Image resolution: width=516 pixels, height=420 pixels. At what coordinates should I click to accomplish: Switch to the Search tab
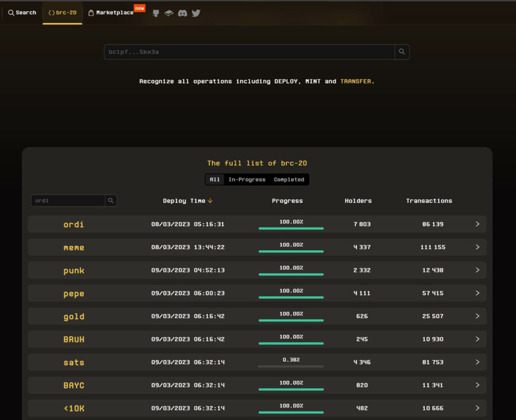click(22, 13)
